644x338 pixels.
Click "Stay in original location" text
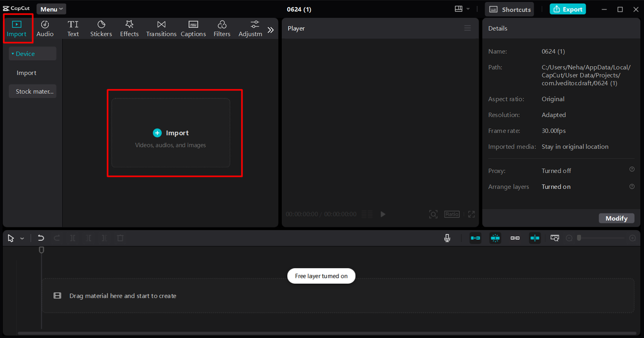[x=575, y=147]
